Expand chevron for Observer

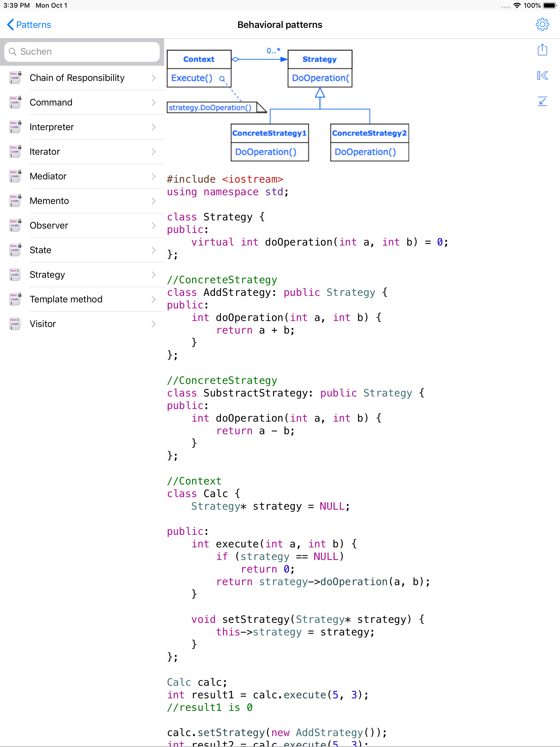[154, 226]
